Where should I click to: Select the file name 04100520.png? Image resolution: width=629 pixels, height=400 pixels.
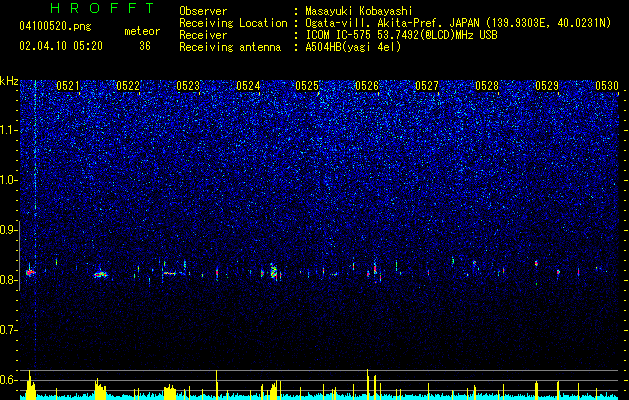pyautogui.click(x=55, y=27)
